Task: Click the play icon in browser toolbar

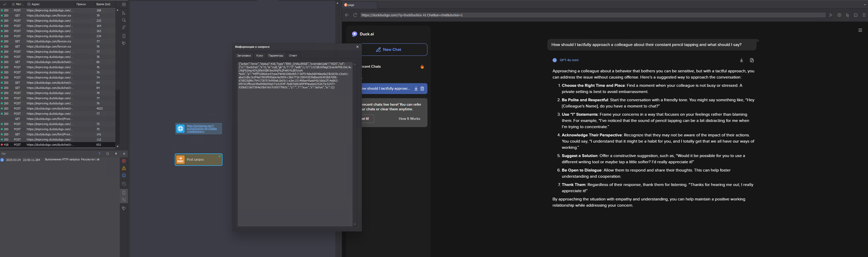Action: point(831,15)
